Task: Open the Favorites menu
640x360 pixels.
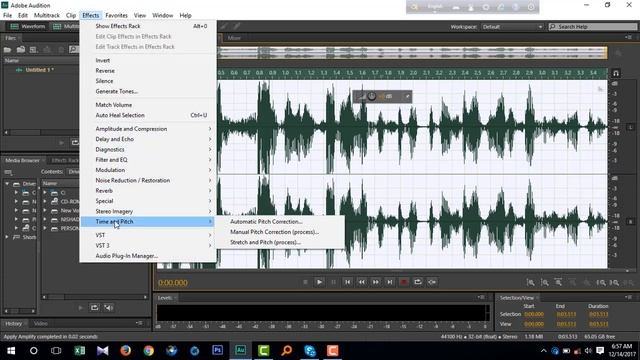Action: click(x=116, y=15)
